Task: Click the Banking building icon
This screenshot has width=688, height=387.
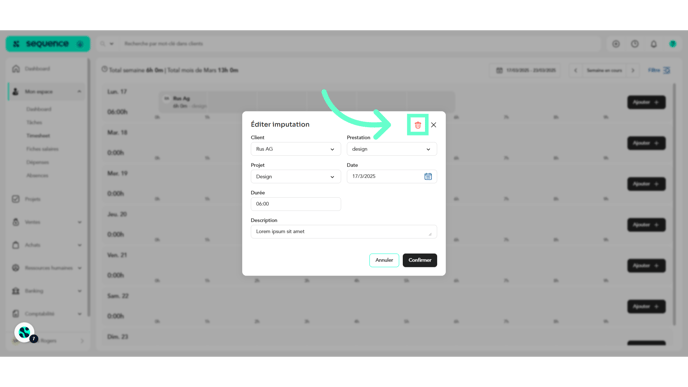Action: 16,291
